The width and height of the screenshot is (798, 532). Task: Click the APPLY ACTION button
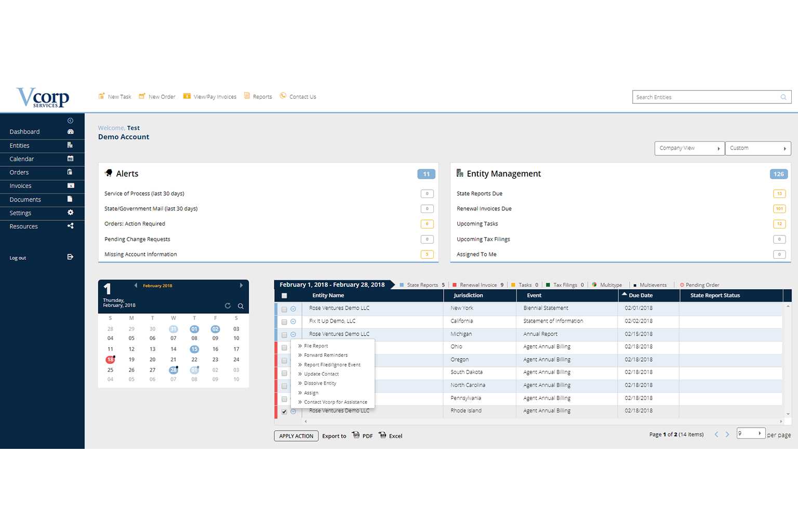tap(296, 436)
